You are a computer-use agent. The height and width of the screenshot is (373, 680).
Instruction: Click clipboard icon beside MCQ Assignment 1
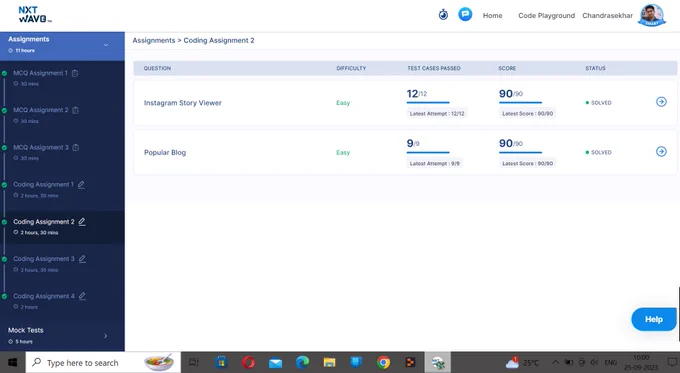(x=75, y=73)
